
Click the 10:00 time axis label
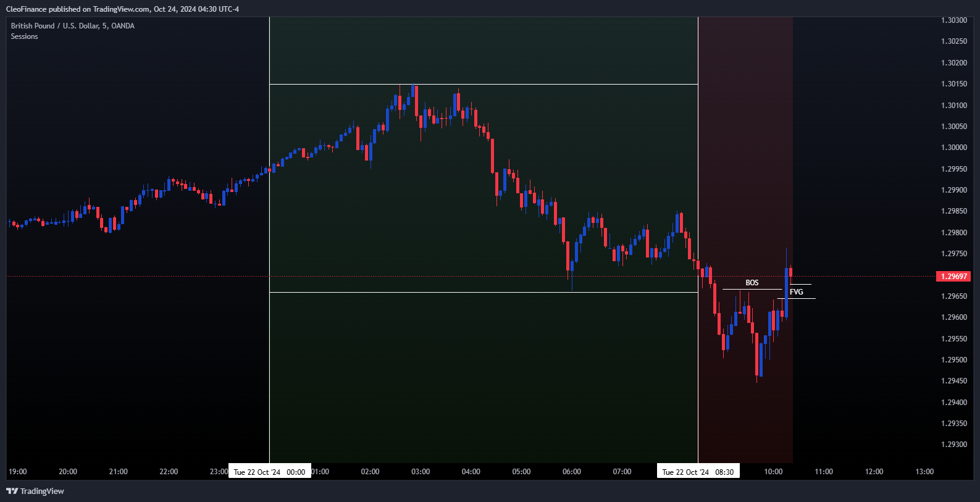click(774, 472)
